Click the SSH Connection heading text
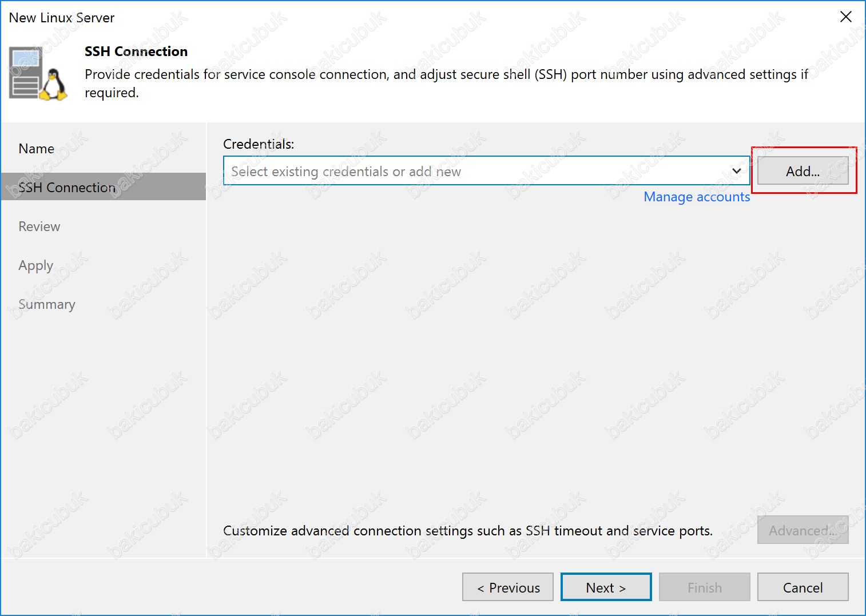The image size is (866, 616). 136,51
